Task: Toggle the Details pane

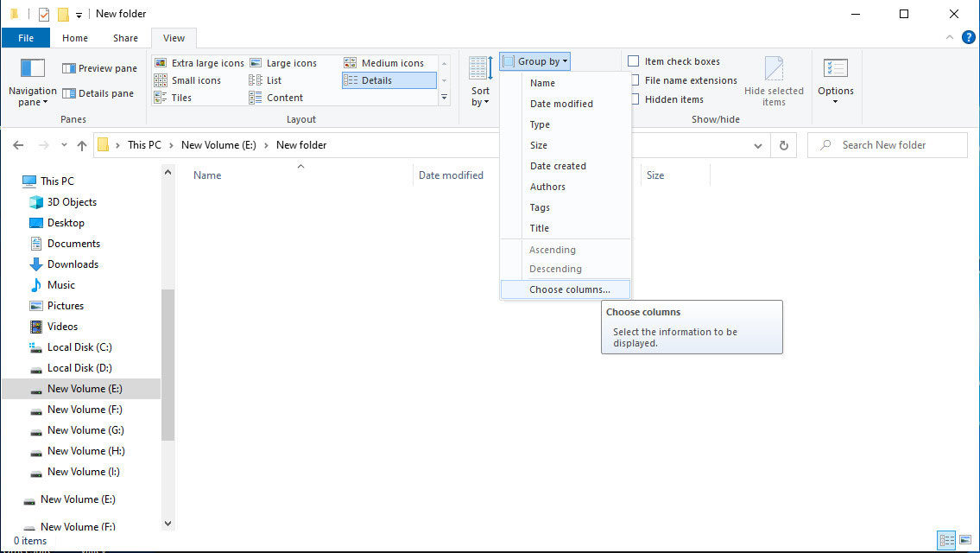Action: pyautogui.click(x=98, y=93)
